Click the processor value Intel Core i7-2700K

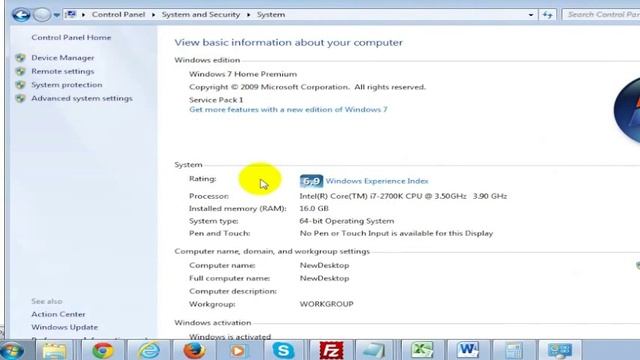tap(403, 196)
